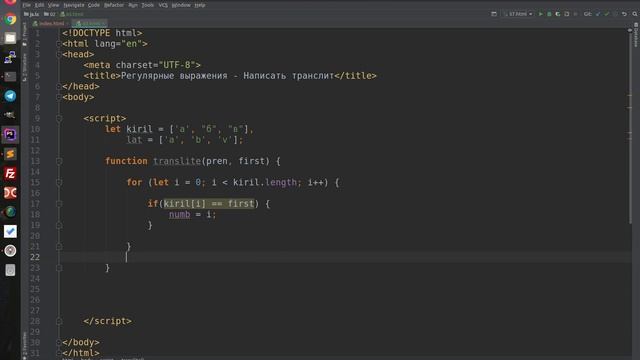Image resolution: width=640 pixels, height=360 pixels.
Task: Open the checkmark to-do app in dock
Action: (10, 231)
